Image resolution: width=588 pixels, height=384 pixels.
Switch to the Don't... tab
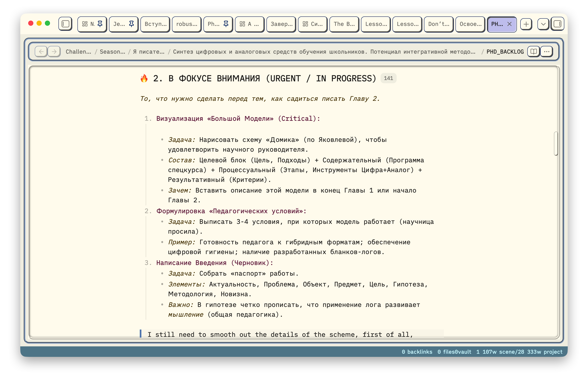point(438,24)
